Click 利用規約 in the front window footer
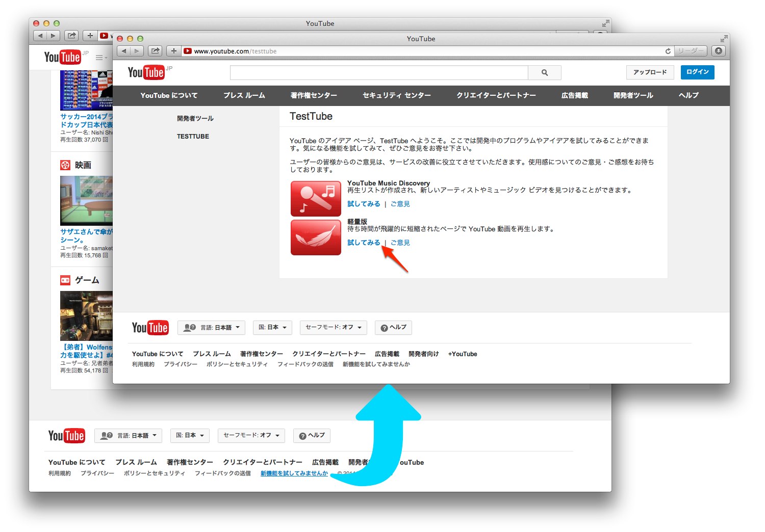Viewport: 765px width, 532px height. click(x=143, y=364)
